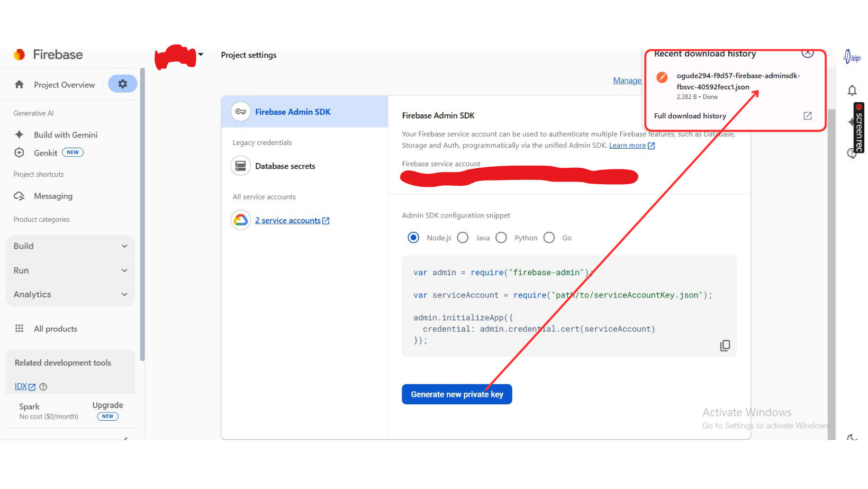The image size is (868, 489).
Task: Open All products page
Action: click(x=56, y=329)
